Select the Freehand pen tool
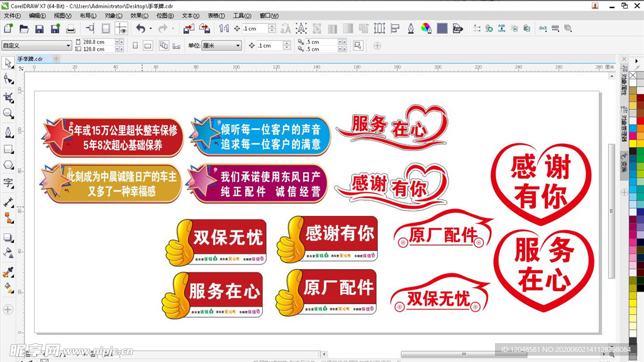The image size is (644, 362). (8, 132)
